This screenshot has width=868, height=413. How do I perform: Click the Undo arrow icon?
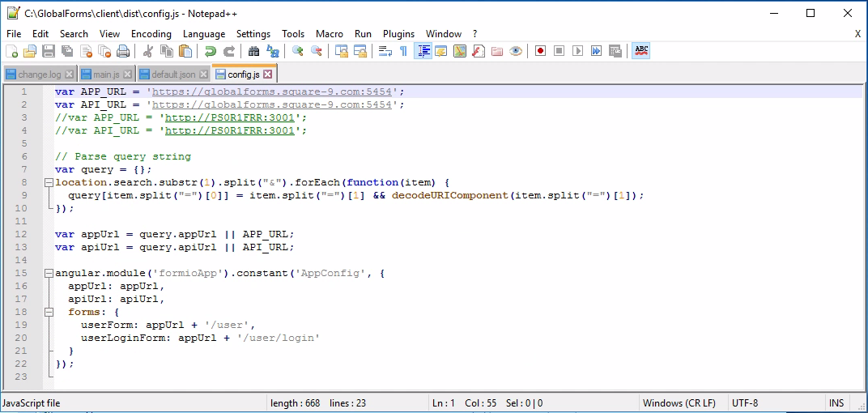coord(211,51)
